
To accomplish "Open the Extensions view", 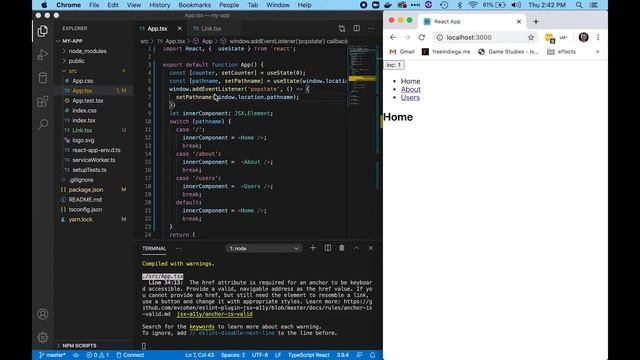I will tap(42, 101).
